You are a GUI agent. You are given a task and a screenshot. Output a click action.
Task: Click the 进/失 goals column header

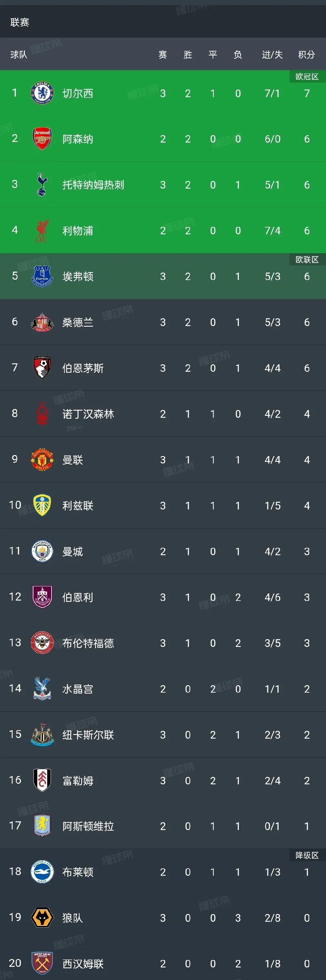(272, 55)
